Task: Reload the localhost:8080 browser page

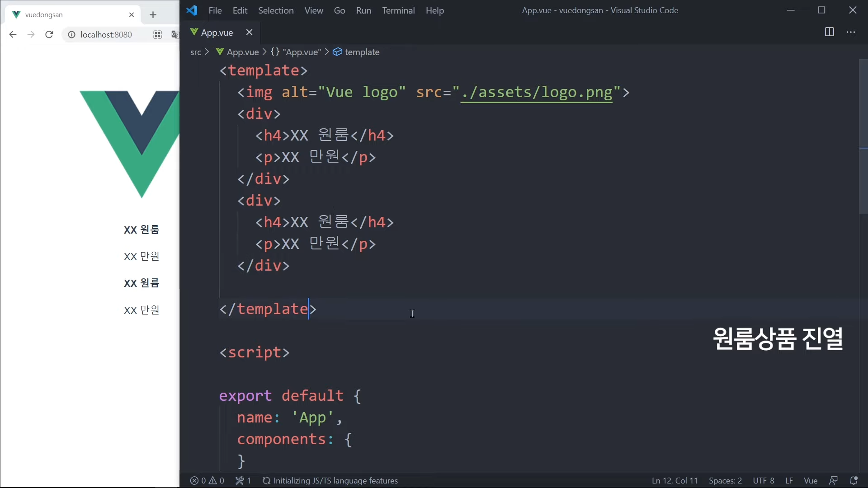Action: 49,34
